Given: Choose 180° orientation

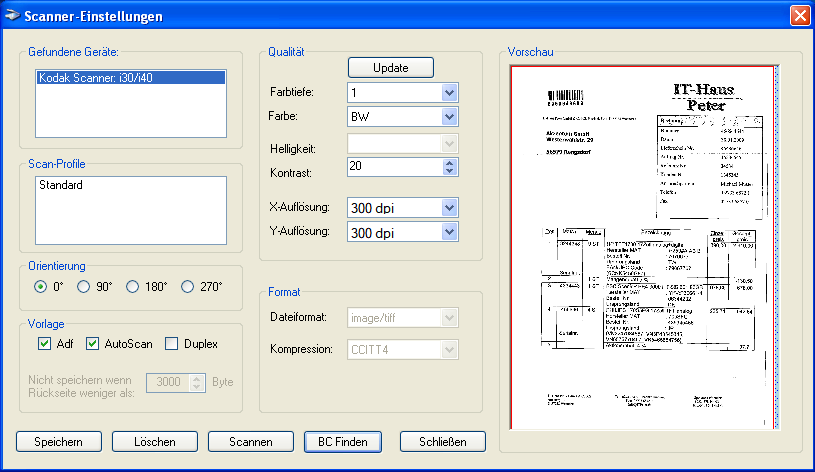Looking at the screenshot, I should 133,286.
